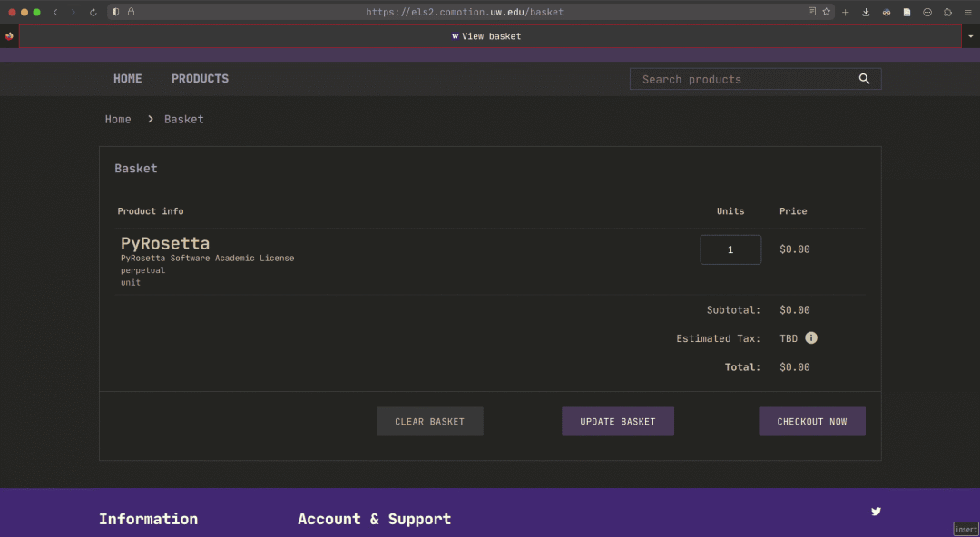
Task: Click the Total amount $0.00
Action: [794, 367]
